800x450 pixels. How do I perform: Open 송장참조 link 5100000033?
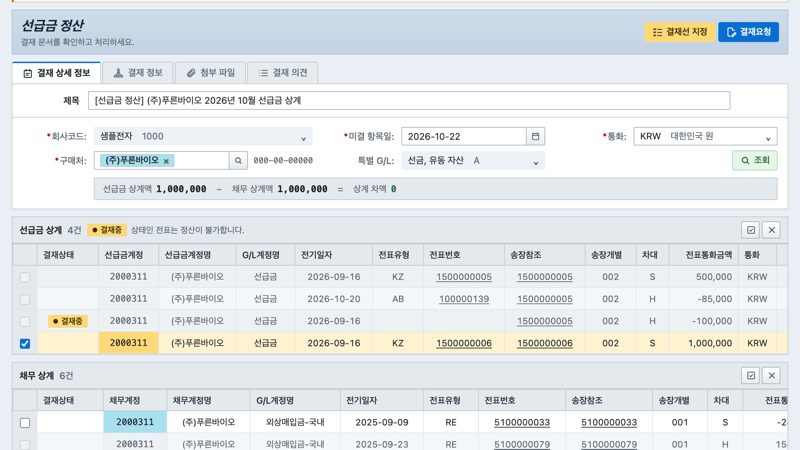(609, 422)
